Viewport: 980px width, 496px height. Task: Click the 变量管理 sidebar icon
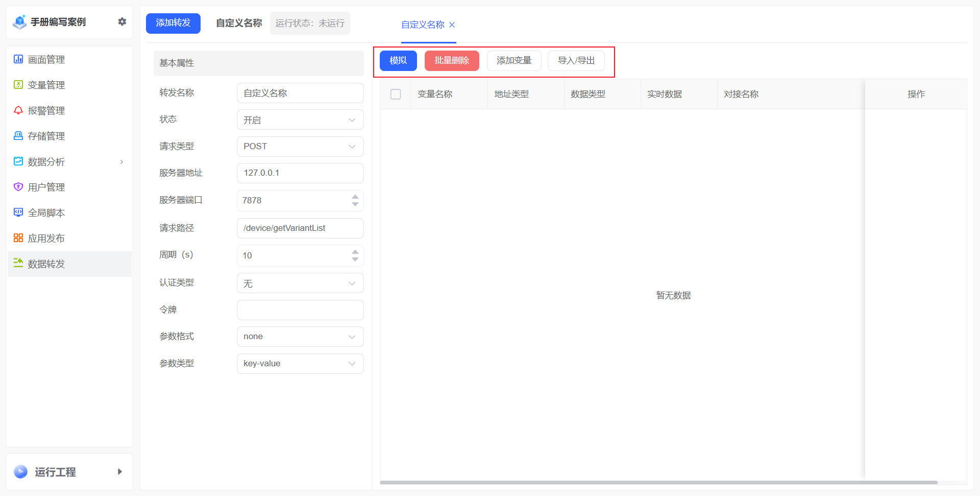tap(18, 85)
